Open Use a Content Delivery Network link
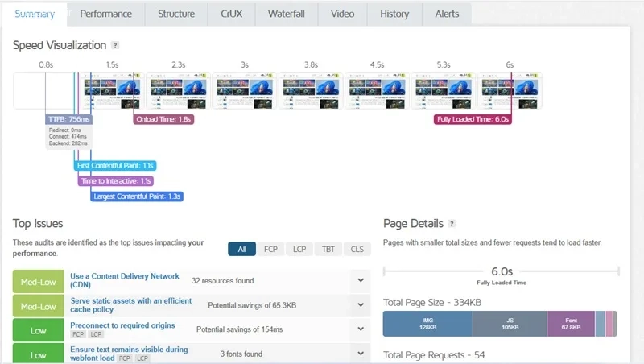This screenshot has width=644, height=364. [125, 280]
